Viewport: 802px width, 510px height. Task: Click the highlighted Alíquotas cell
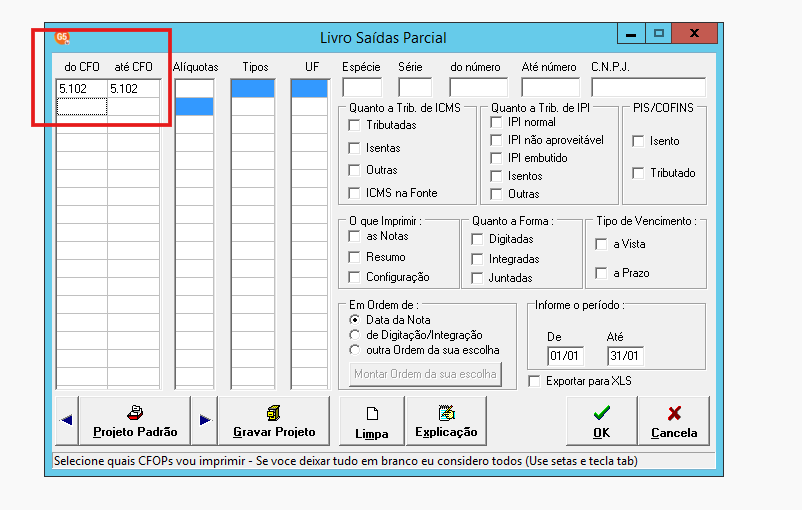194,106
